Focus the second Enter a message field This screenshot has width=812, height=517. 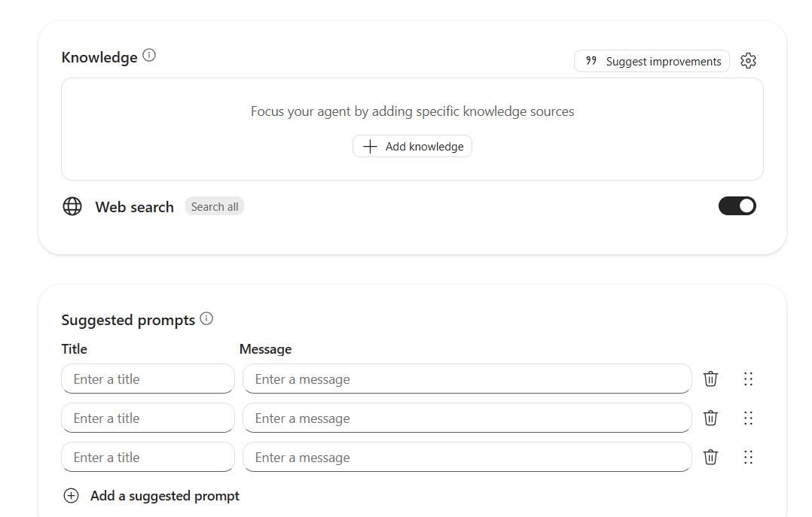(x=467, y=418)
